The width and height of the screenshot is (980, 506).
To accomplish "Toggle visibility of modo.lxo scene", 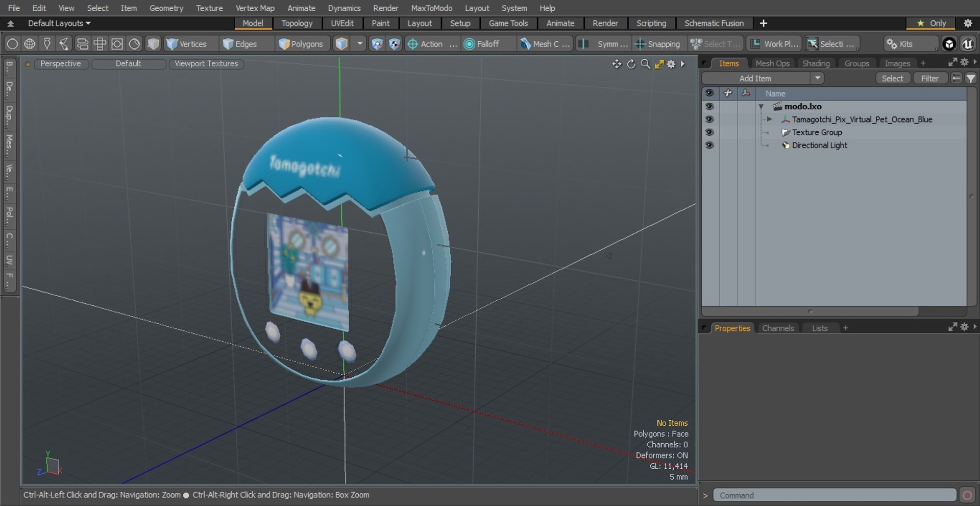I will click(709, 106).
